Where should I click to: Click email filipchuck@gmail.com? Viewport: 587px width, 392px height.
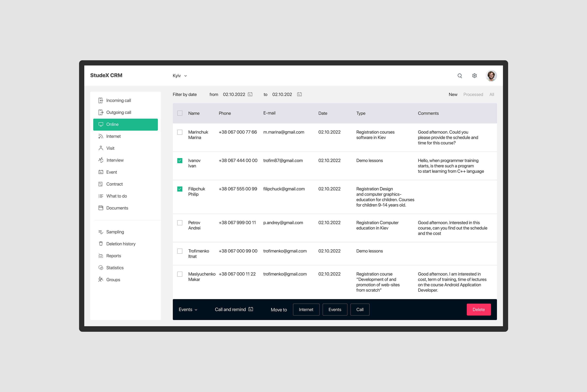pos(284,189)
